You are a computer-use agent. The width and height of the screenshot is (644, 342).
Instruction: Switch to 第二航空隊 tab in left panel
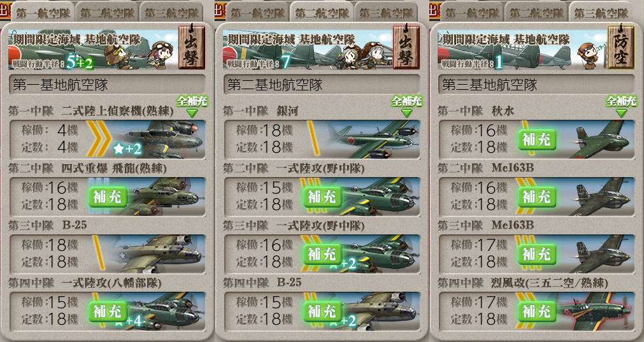click(107, 13)
